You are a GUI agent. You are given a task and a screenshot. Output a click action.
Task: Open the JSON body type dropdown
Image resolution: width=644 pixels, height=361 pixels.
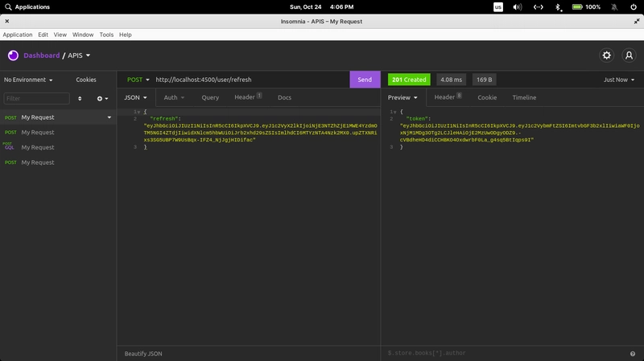(134, 97)
